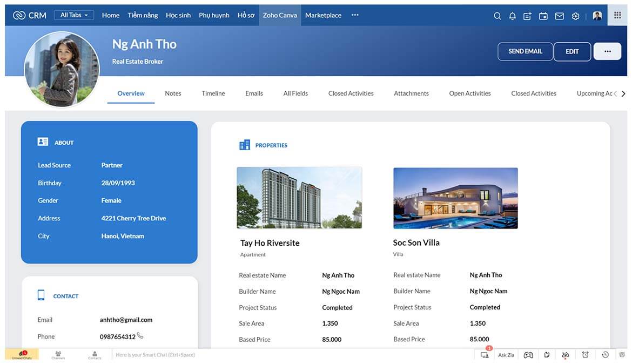Click the calendar icon in header
This screenshot has width=632, height=364.
543,16
